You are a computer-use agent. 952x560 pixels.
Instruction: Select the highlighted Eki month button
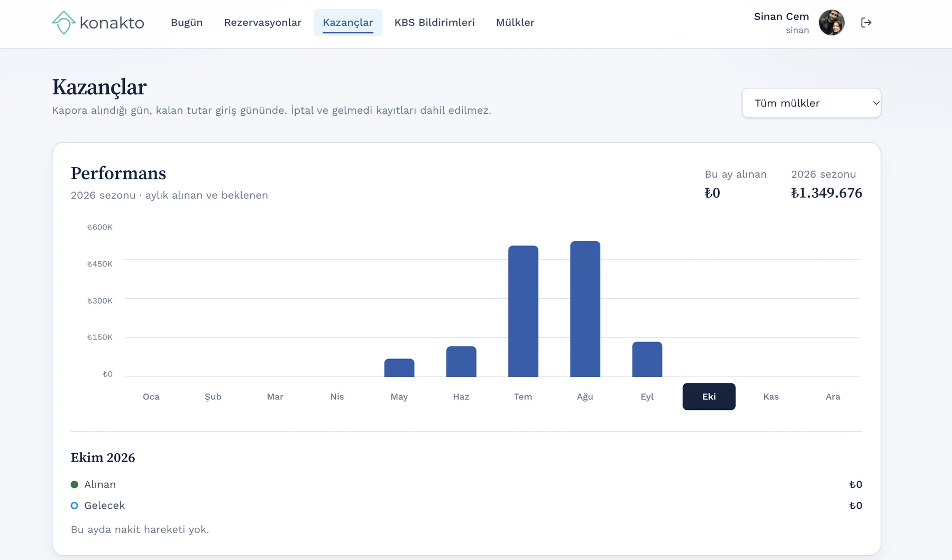click(709, 397)
